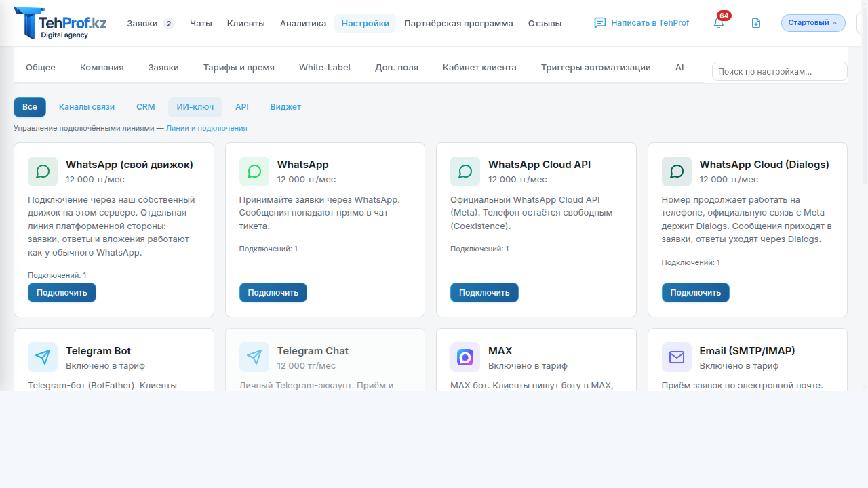Click Подключить under the Принимайте заявки description
Viewport: 868px width, 488px height.
[x=273, y=293]
